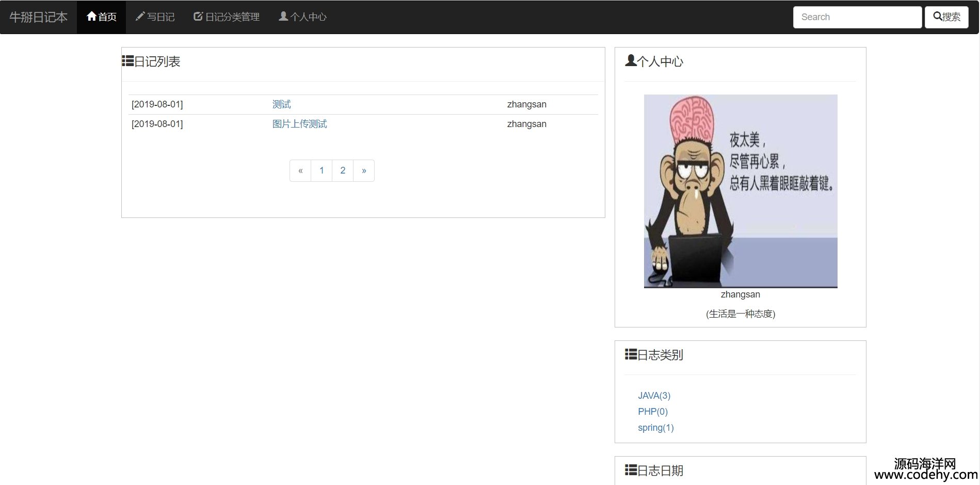Go to the previous page with «

[300, 170]
